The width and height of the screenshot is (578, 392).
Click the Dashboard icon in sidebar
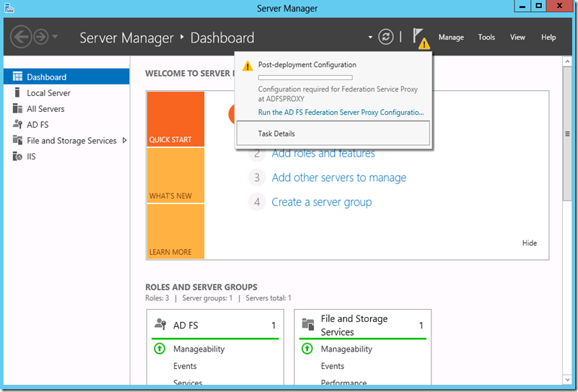click(x=17, y=77)
